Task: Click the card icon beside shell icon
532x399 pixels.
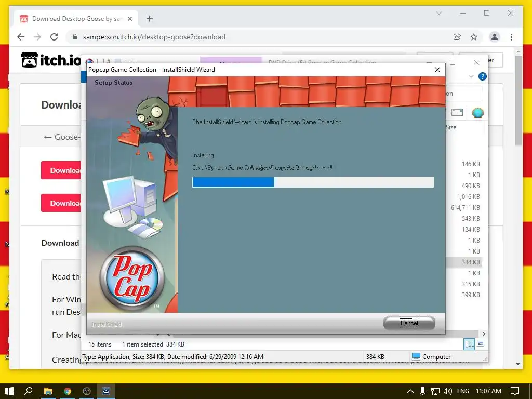Action: tap(457, 113)
